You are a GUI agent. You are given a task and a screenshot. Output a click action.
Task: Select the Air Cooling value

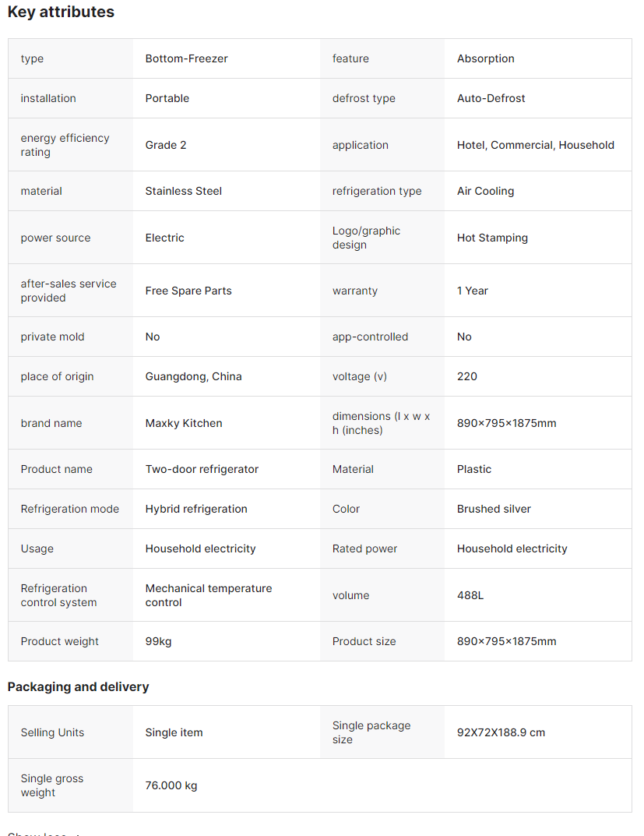[486, 191]
